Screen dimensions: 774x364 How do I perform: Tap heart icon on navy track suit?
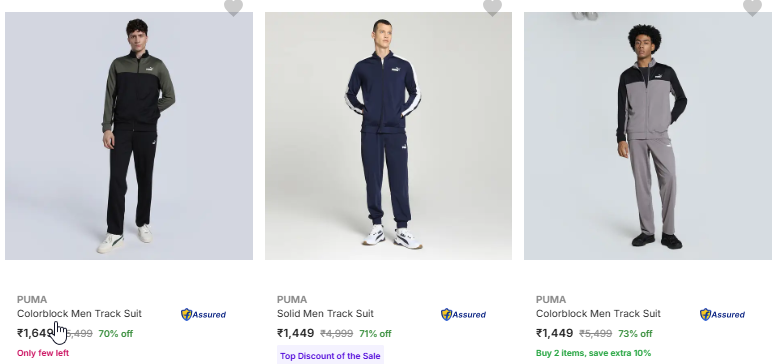492,7
